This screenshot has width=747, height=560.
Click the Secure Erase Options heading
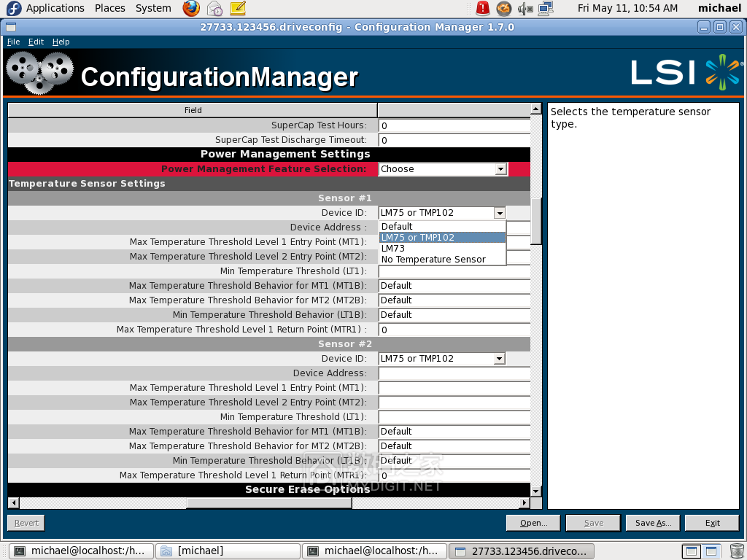point(307,489)
